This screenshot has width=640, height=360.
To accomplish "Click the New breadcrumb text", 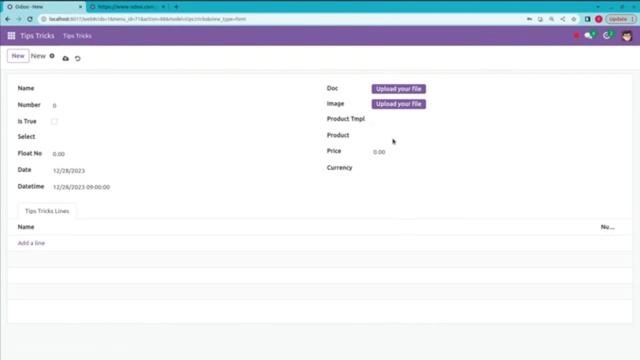I will pyautogui.click(x=38, y=56).
